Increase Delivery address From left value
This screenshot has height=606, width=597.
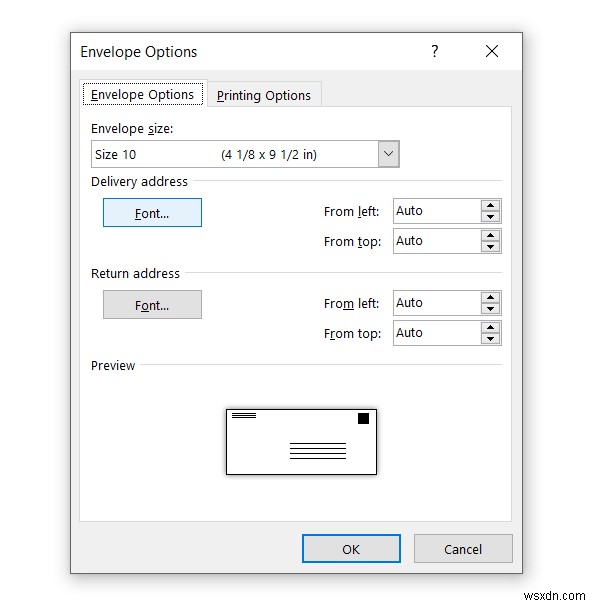[491, 205]
